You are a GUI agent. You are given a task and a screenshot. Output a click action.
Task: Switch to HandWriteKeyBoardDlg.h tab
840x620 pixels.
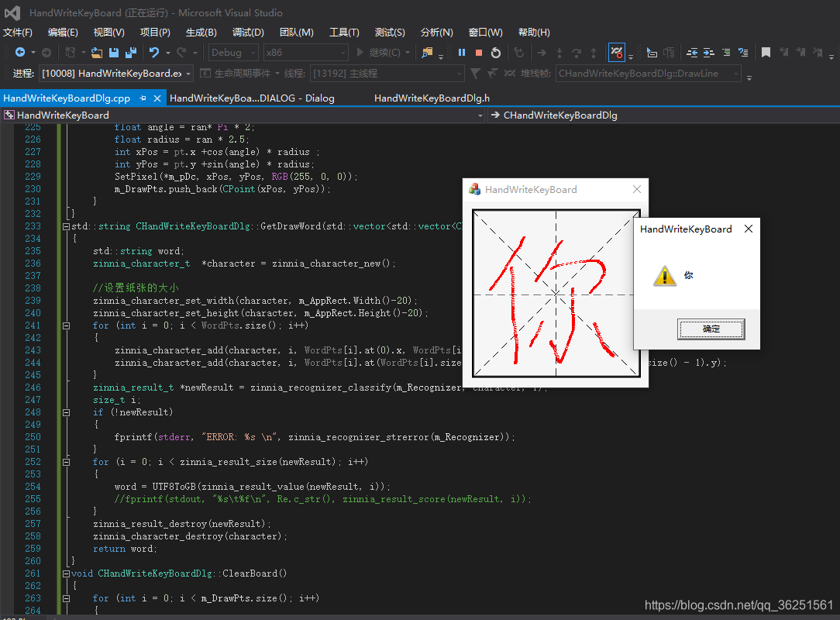click(x=432, y=98)
